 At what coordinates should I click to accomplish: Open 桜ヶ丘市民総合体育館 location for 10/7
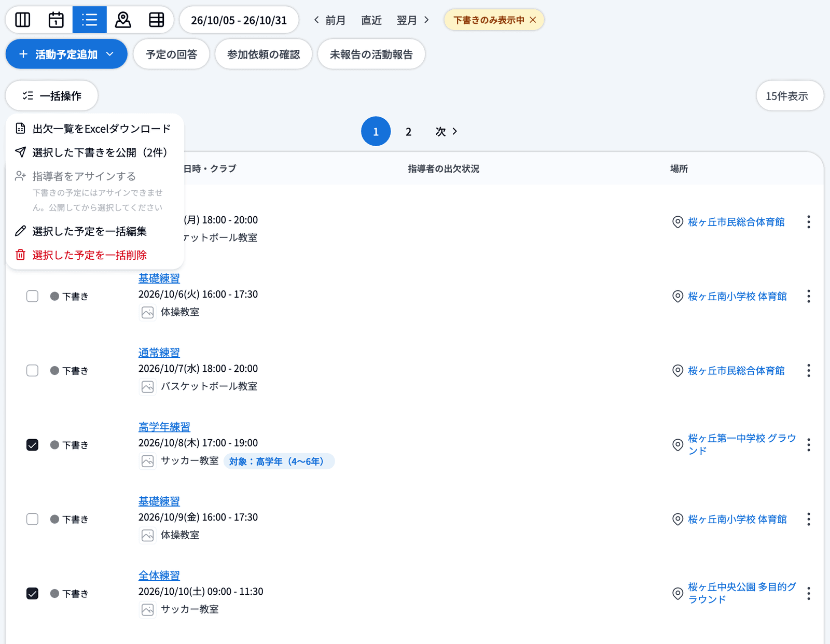pos(736,370)
